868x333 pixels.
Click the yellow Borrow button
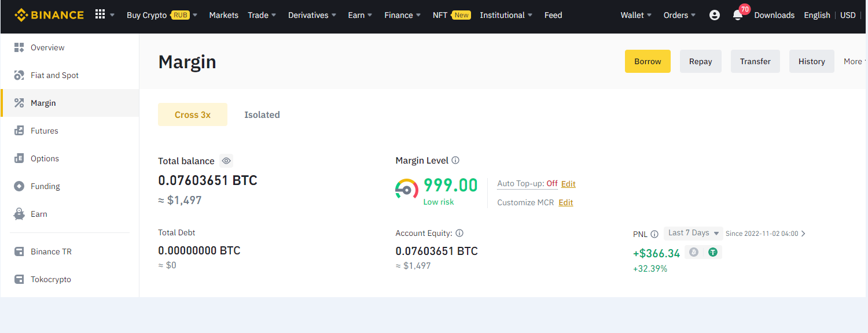[648, 61]
